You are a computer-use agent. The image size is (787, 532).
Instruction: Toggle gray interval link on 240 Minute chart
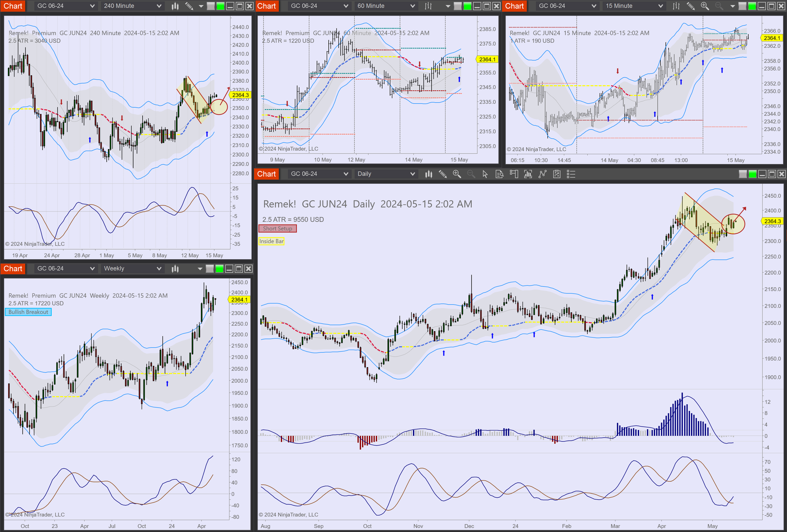[x=211, y=6]
